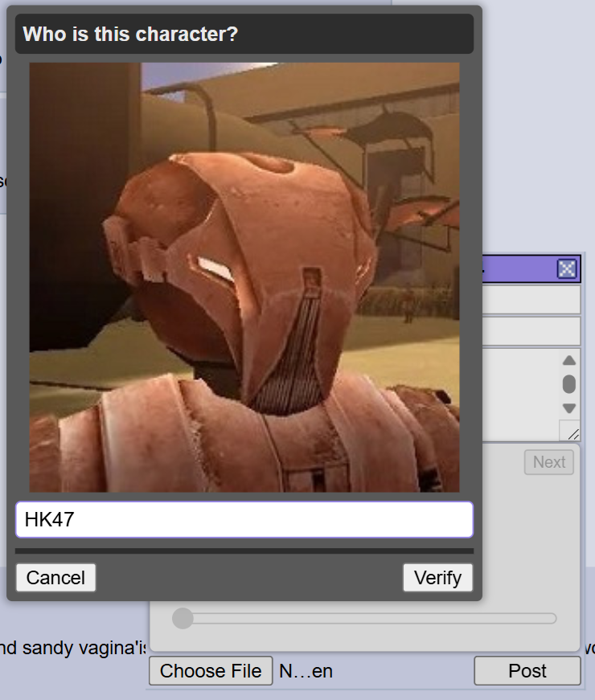Viewport: 595px width, 700px height.
Task: Click the droid character image
Action: pos(244,277)
